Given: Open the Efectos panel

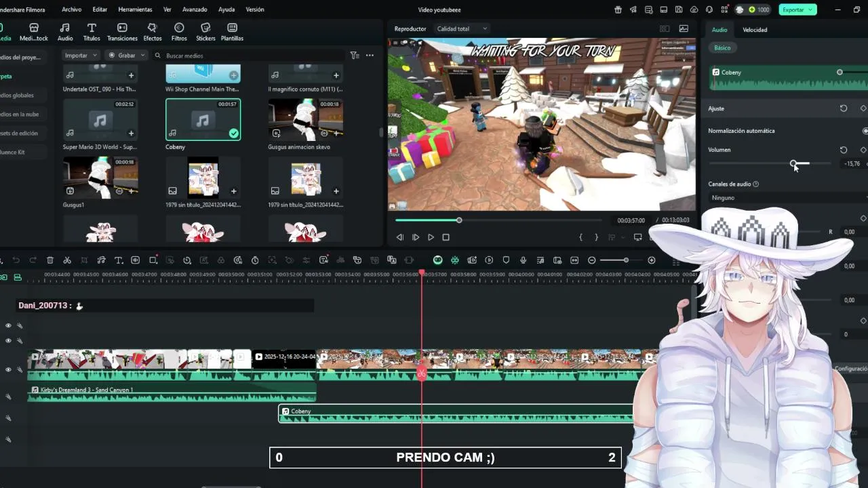Looking at the screenshot, I should (x=153, y=32).
